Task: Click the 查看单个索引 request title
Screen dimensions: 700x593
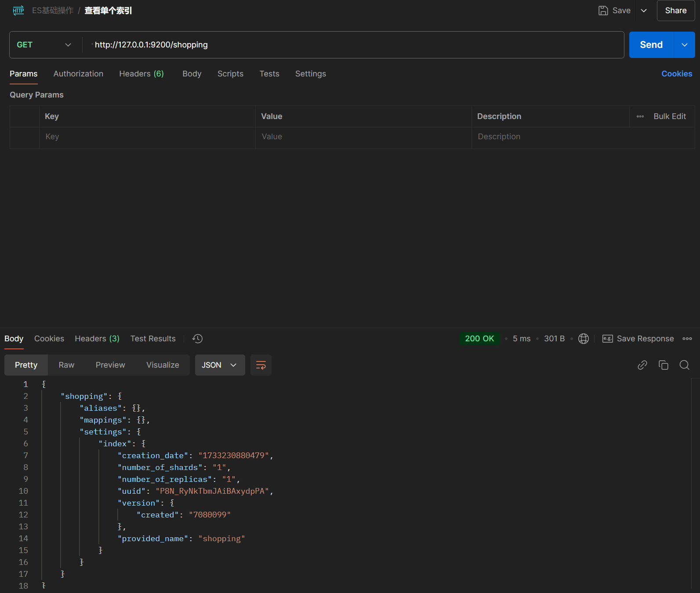Action: 108,11
